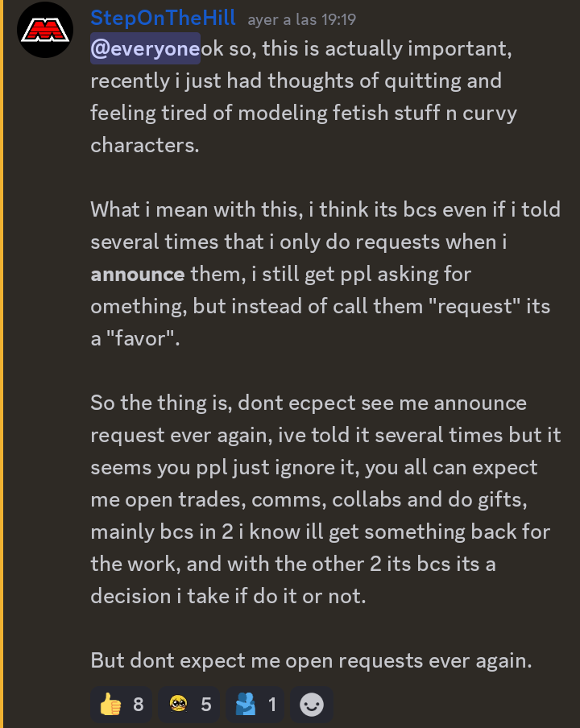Toggle the thumbs up reaction

click(x=121, y=705)
